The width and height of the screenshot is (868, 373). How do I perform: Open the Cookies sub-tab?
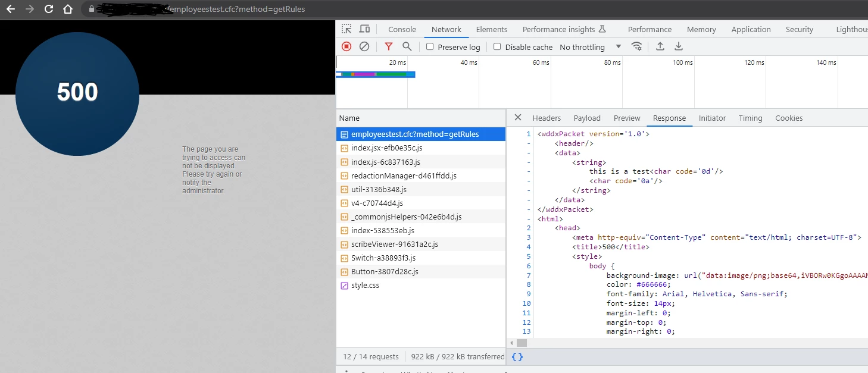coord(789,118)
